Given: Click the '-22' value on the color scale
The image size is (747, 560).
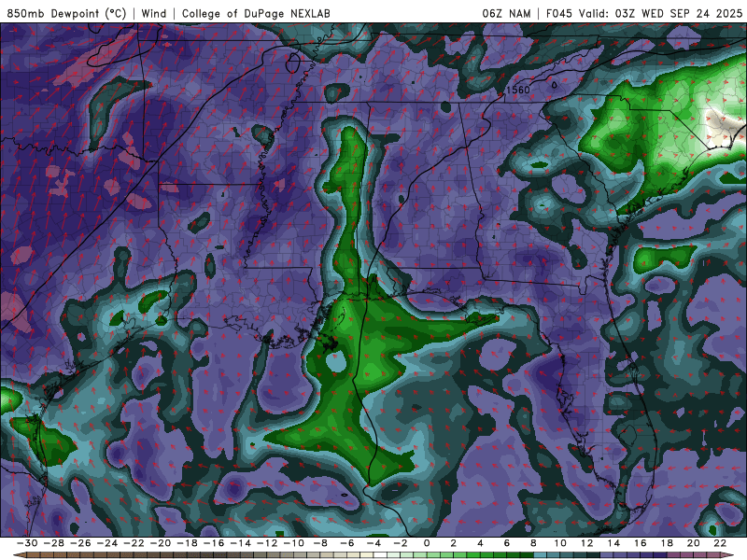Looking at the screenshot, I should tap(134, 543).
